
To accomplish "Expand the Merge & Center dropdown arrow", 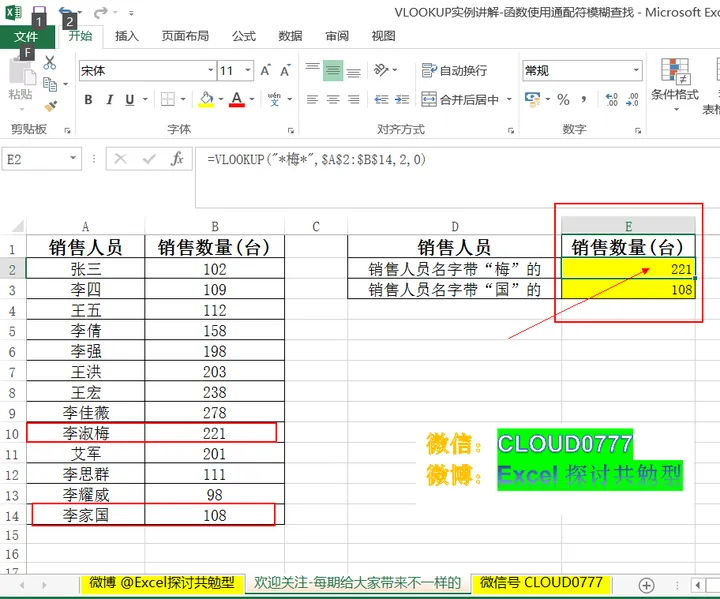I will point(509,100).
